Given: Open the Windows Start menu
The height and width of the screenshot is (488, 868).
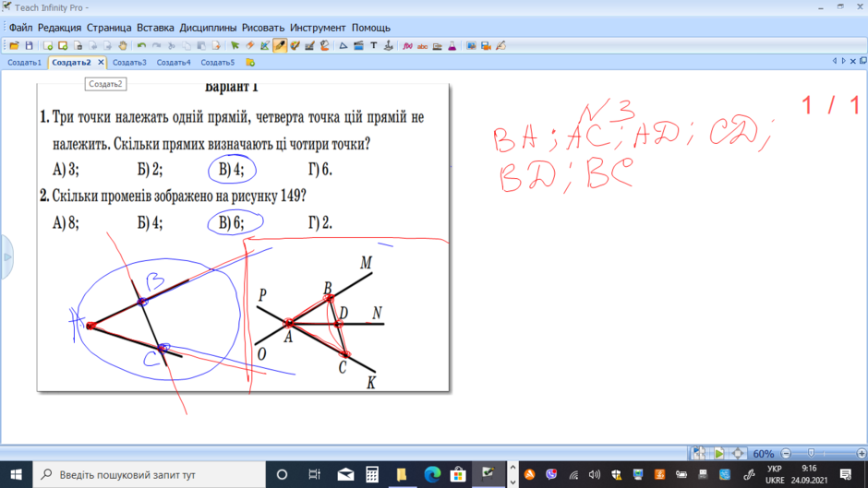Looking at the screenshot, I should [16, 474].
